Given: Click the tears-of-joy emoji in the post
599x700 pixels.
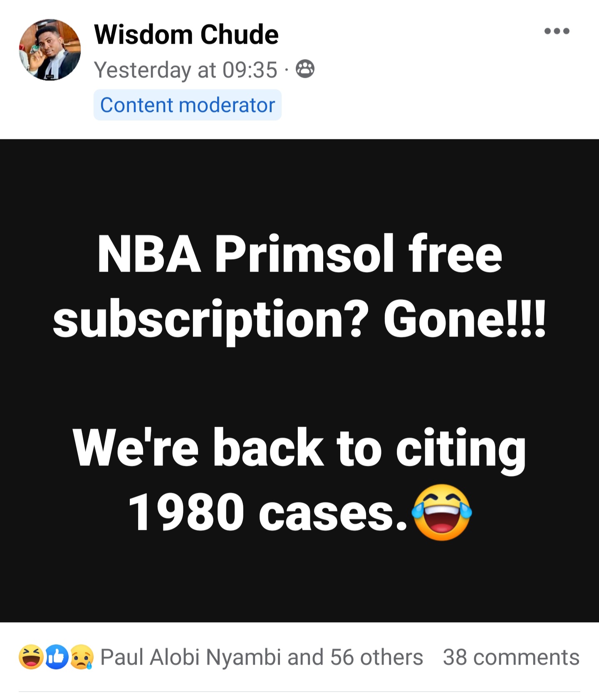Looking at the screenshot, I should coord(442,512).
